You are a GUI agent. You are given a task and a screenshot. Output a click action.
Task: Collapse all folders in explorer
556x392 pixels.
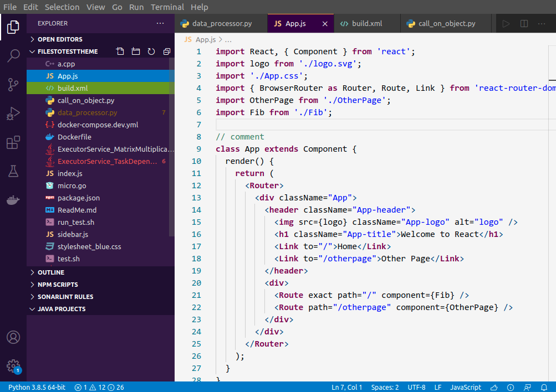167,51
